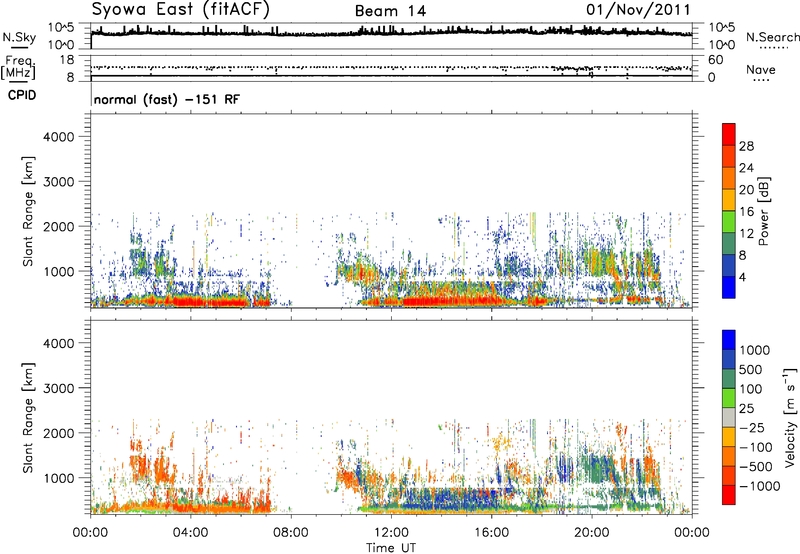800x554 pixels.
Task: Click the '60' Nave axis value
Action: point(715,60)
